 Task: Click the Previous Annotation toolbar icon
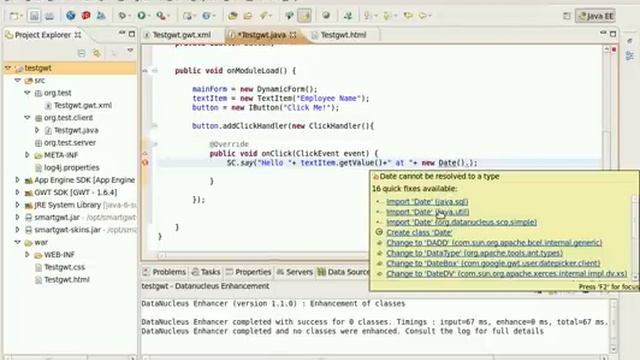click(x=387, y=16)
